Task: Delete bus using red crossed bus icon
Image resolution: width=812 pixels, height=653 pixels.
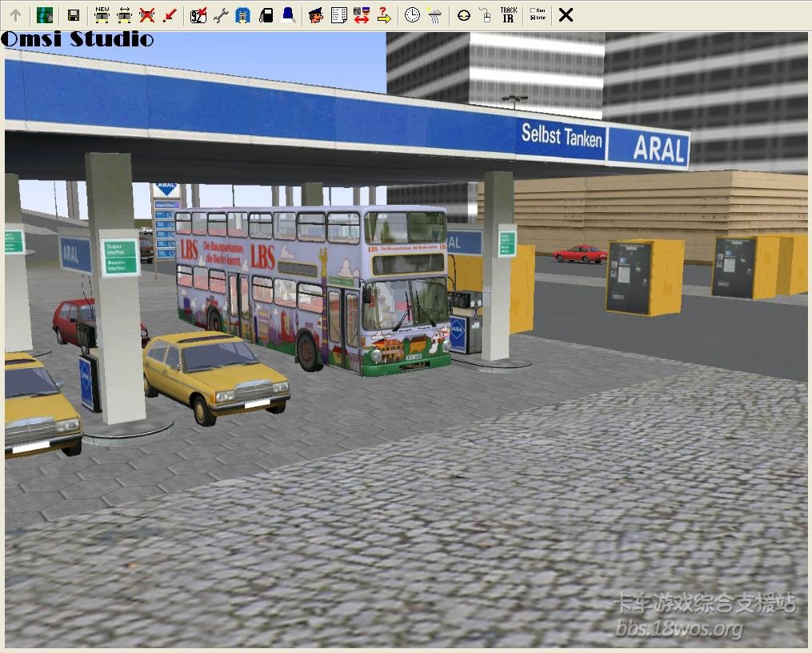Action: [x=147, y=15]
